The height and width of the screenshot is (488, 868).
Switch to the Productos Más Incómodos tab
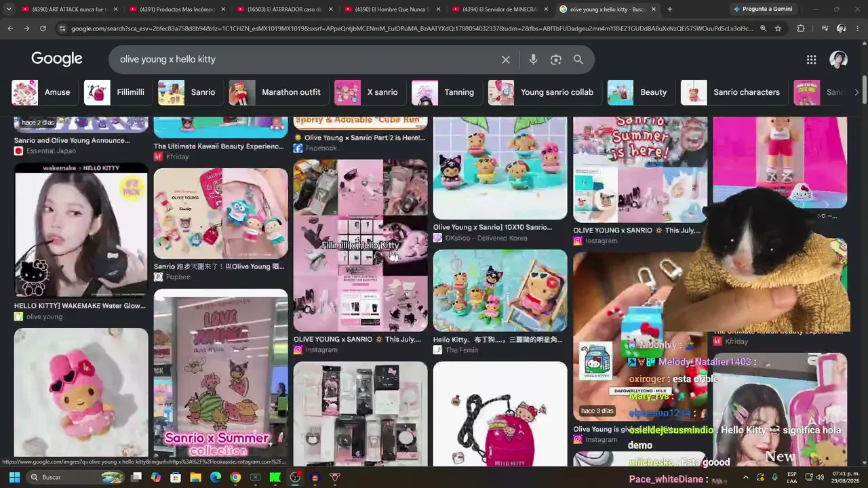coord(176,9)
